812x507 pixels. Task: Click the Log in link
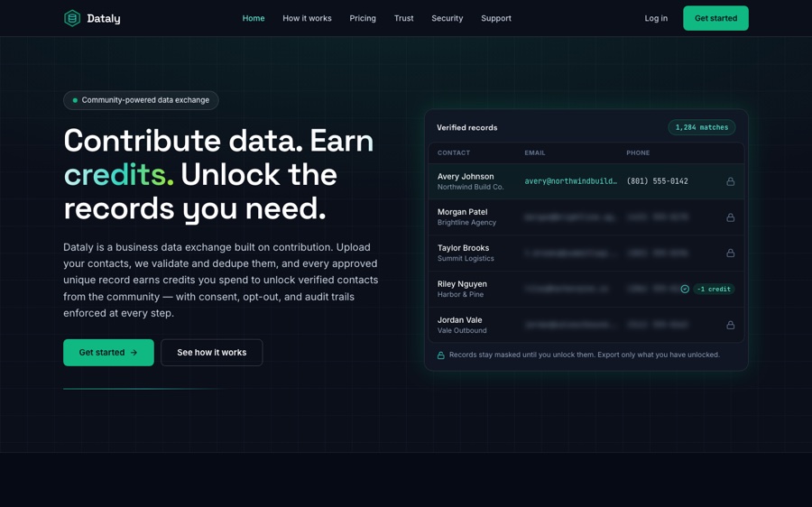(656, 18)
